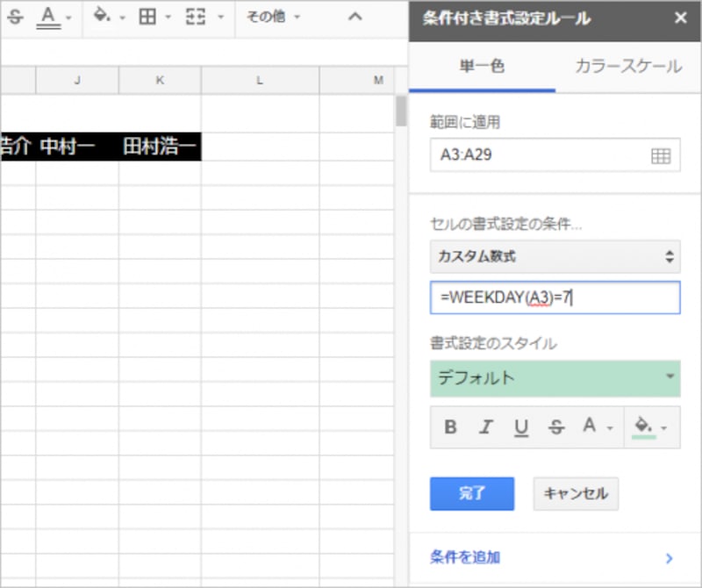Expand the style fill color dropdown arrow
Viewport: 702px width, 588px height.
(664, 428)
